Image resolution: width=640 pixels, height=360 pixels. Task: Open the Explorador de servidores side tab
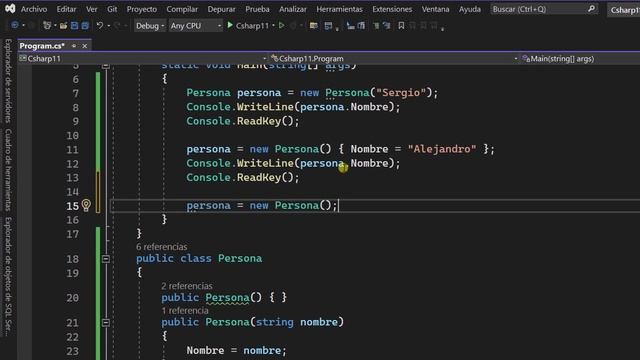point(8,80)
